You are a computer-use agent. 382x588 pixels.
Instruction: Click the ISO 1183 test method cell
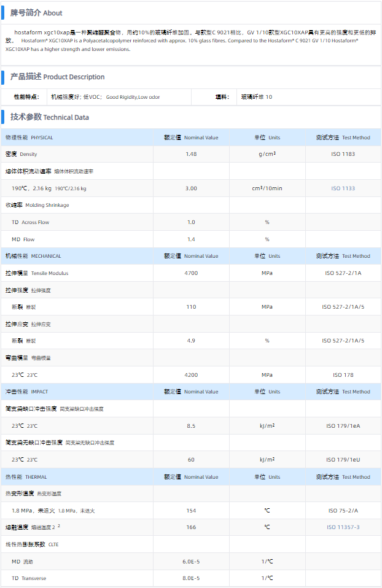tap(343, 154)
